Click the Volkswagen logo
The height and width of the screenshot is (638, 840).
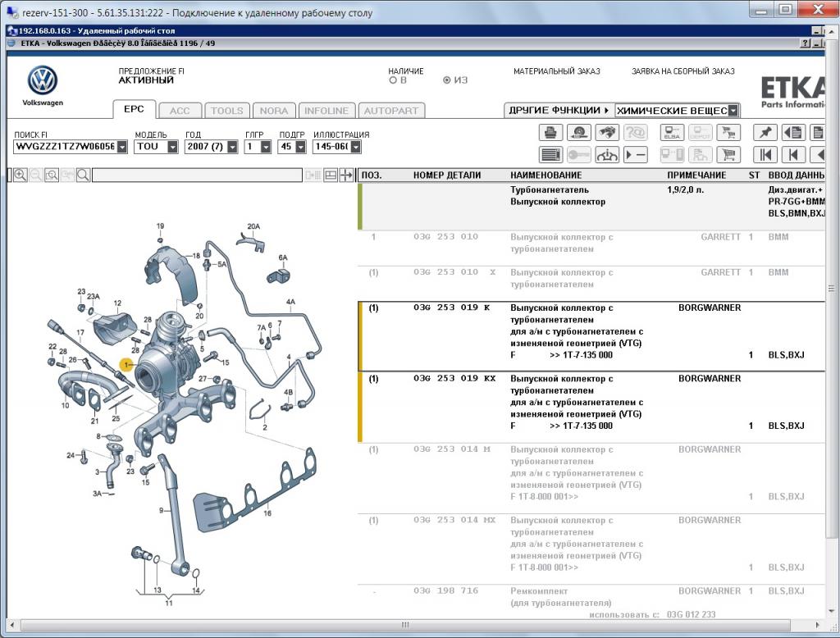tap(43, 81)
